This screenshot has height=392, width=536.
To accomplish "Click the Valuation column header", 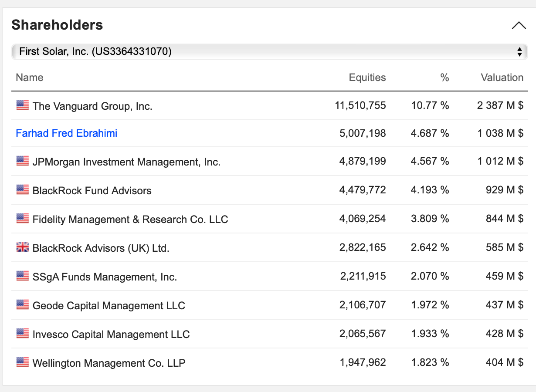I will [x=502, y=78].
